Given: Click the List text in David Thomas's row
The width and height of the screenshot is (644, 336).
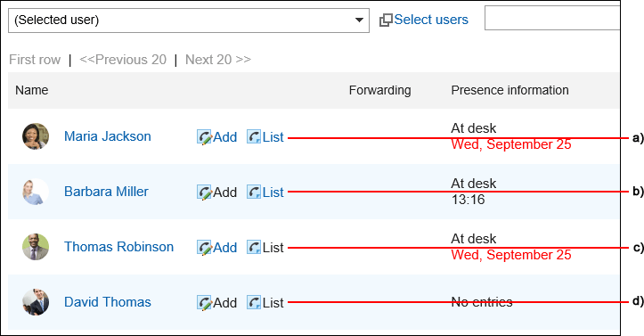Looking at the screenshot, I should click(273, 303).
